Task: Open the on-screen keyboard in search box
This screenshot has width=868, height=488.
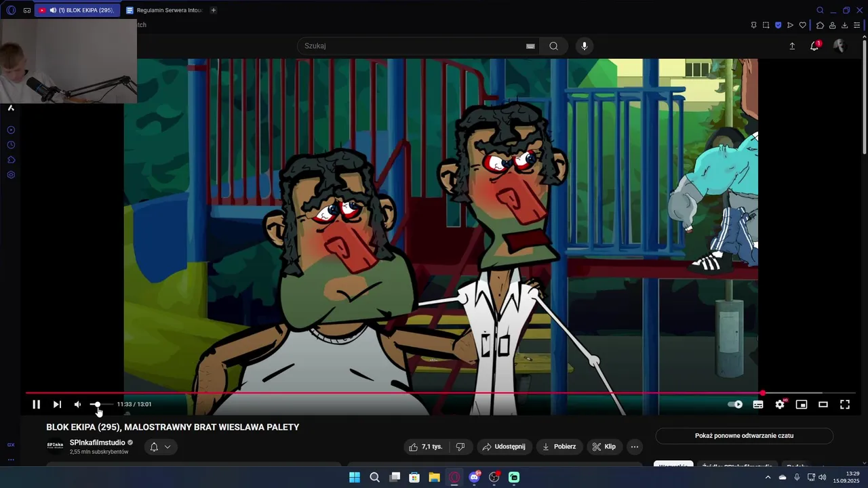Action: point(530,46)
